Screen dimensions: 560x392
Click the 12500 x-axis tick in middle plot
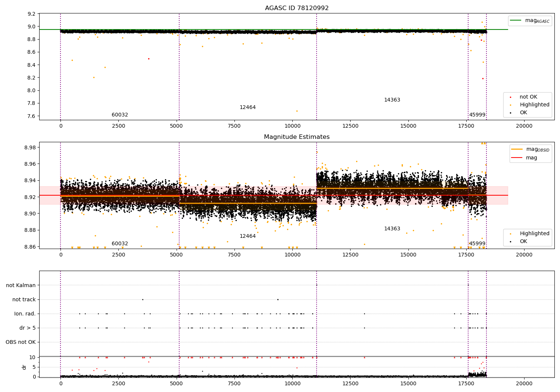350,255
